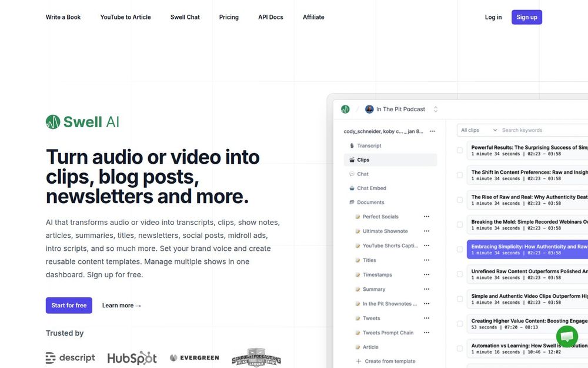Open the Ultimate Shownote document
This screenshot has width=588, height=368.
coord(385,231)
